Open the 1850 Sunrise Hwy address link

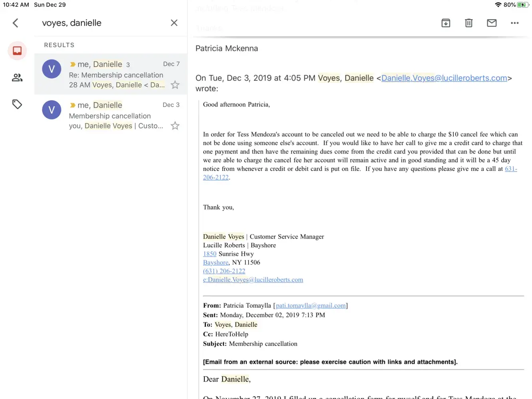pyautogui.click(x=210, y=254)
